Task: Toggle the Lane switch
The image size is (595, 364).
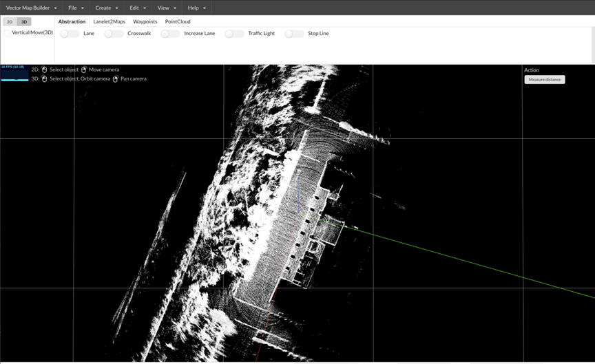Action: (x=70, y=34)
